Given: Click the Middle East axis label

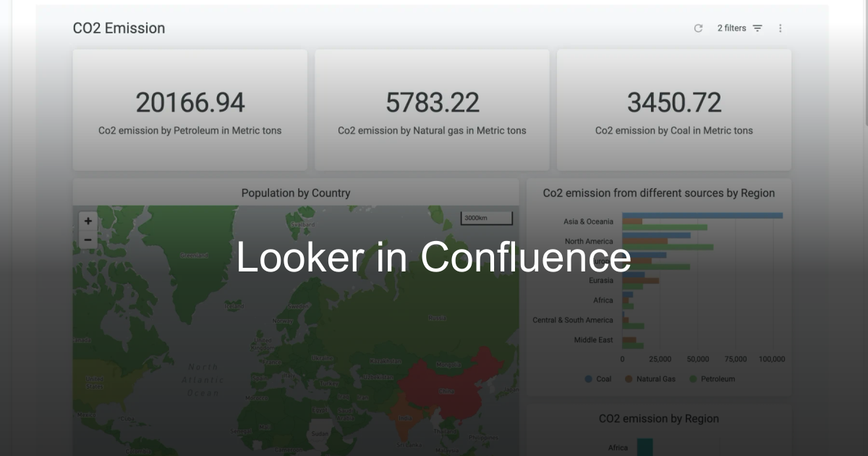Looking at the screenshot, I should point(593,340).
